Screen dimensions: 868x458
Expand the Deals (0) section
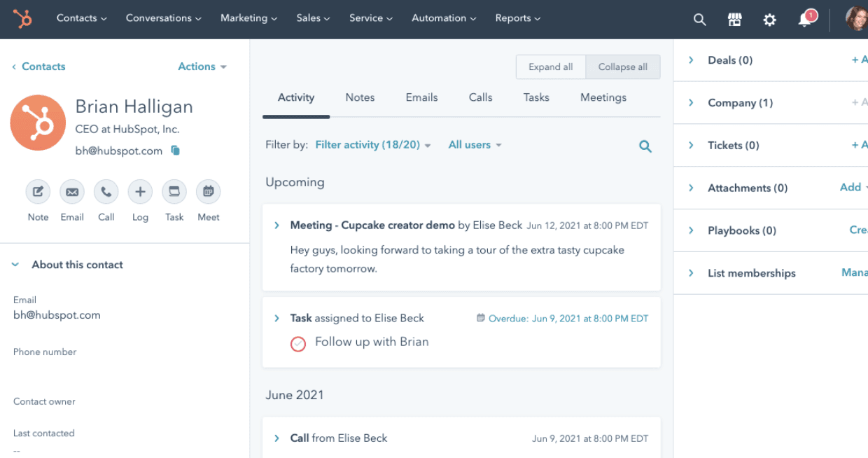(x=691, y=60)
